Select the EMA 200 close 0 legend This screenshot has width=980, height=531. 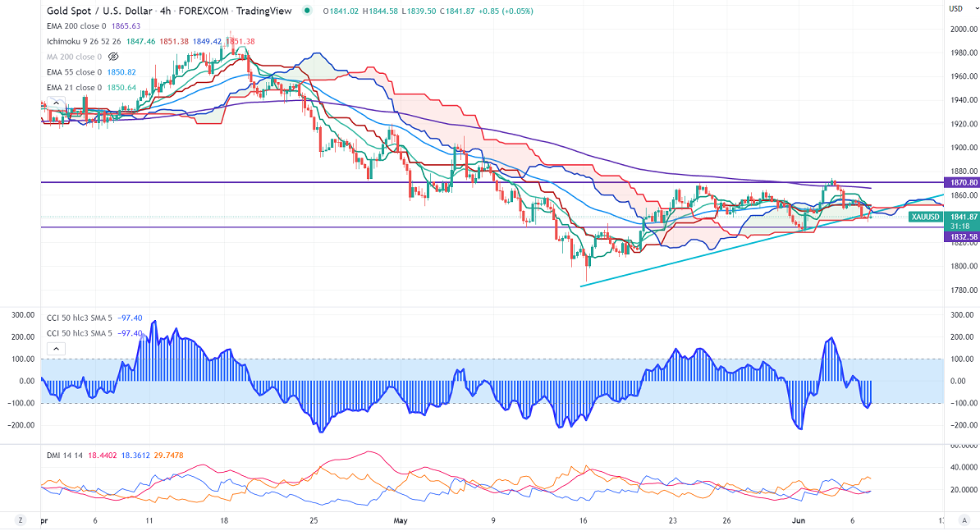point(76,26)
